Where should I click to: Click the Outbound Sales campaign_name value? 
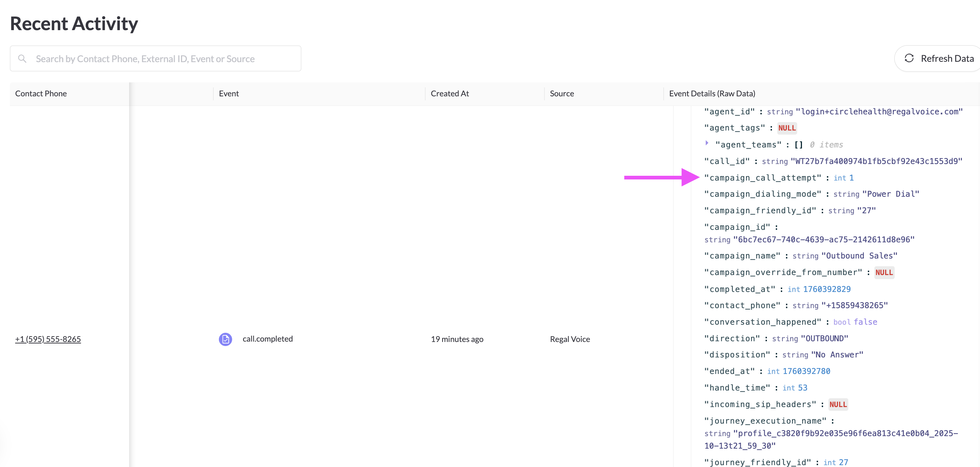point(859,256)
